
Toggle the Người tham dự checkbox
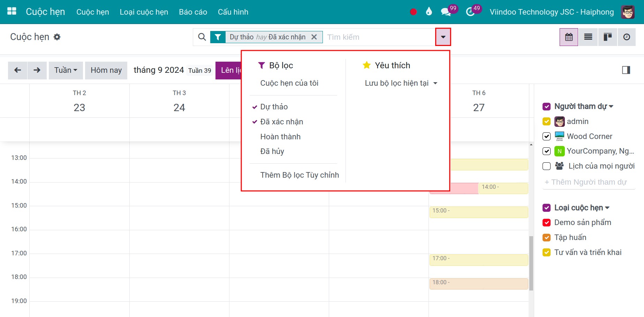(547, 107)
